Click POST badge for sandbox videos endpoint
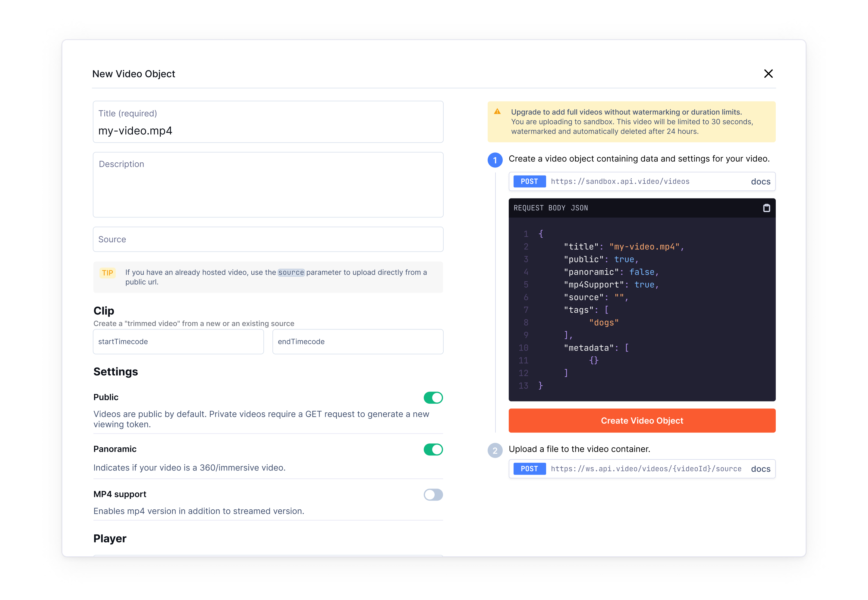Viewport: 868px width, 600px height. tap(529, 182)
